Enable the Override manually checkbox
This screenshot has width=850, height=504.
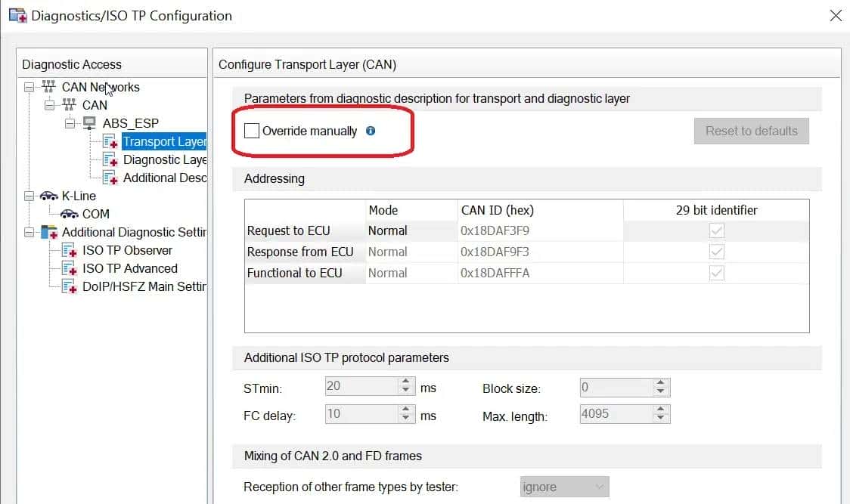[252, 131]
